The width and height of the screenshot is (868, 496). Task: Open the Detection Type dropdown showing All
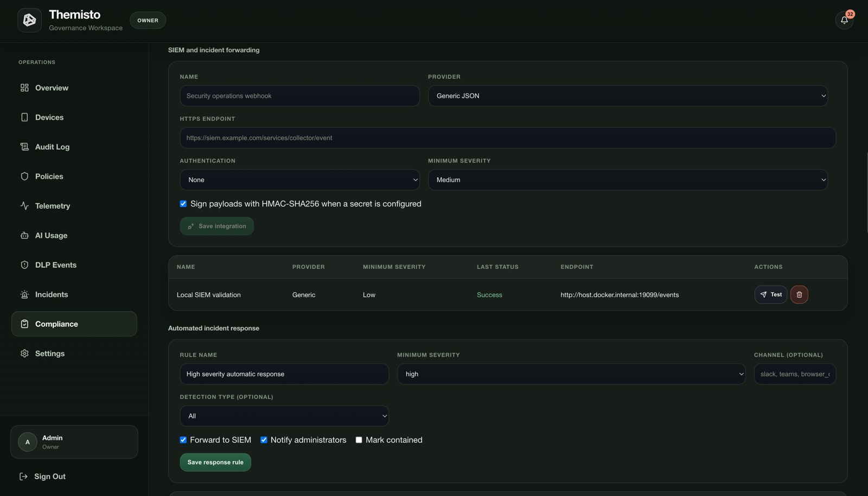(284, 416)
